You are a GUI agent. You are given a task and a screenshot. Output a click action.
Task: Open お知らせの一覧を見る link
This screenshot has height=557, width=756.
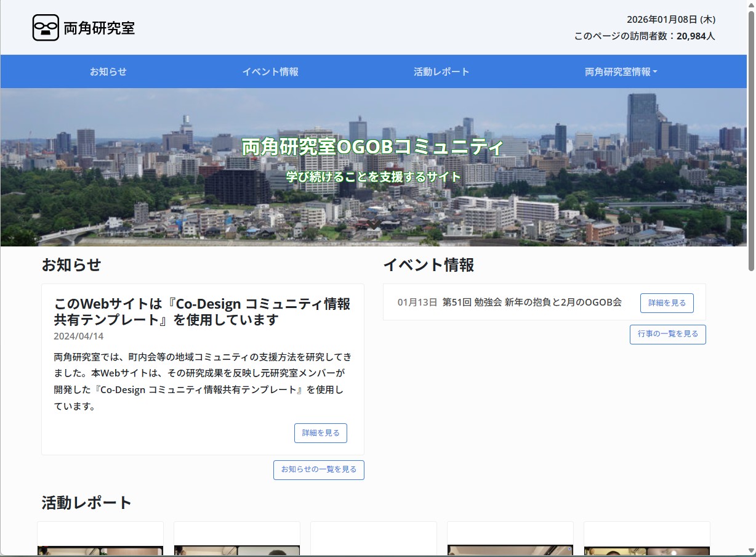[318, 470]
